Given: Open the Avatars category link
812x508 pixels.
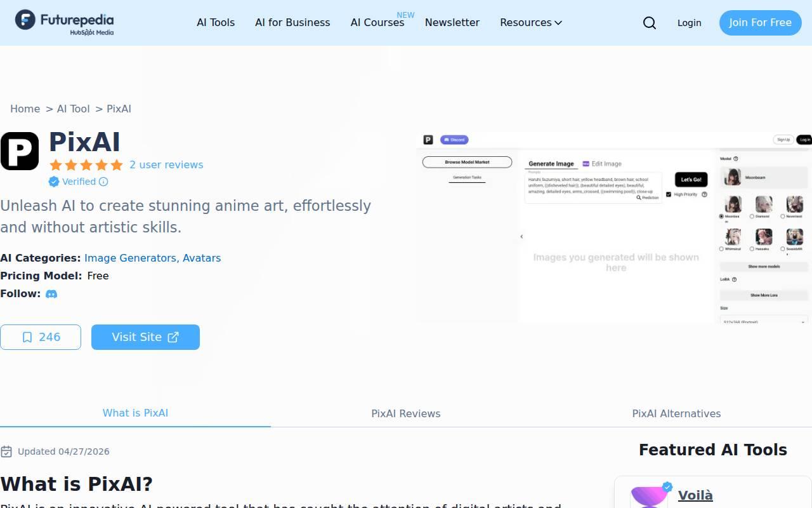Looking at the screenshot, I should [x=202, y=258].
